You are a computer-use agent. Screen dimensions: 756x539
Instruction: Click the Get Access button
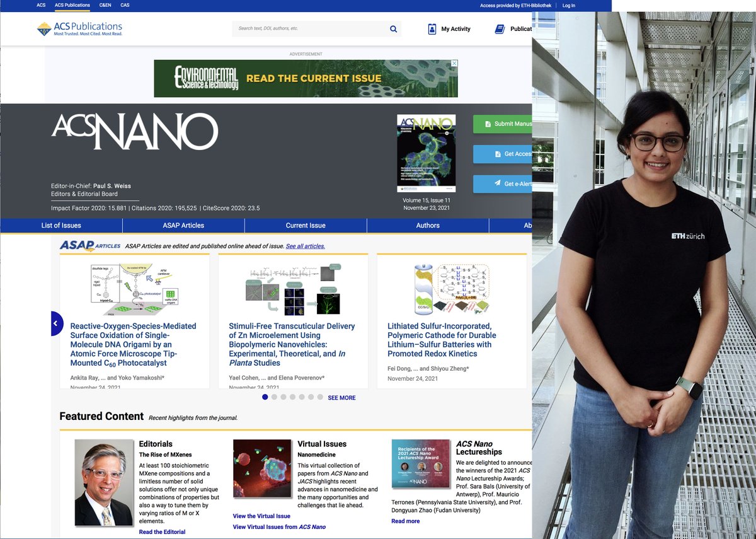pos(503,154)
